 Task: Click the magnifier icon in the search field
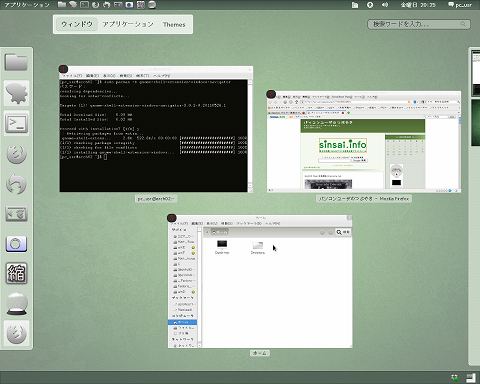pyautogui.click(x=463, y=24)
